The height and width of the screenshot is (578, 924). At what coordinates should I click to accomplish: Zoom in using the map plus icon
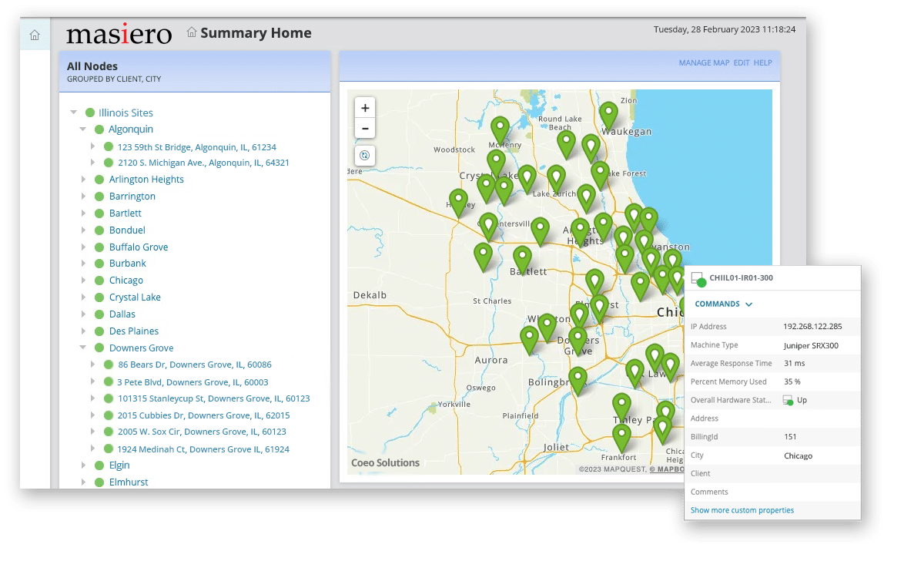pos(364,107)
